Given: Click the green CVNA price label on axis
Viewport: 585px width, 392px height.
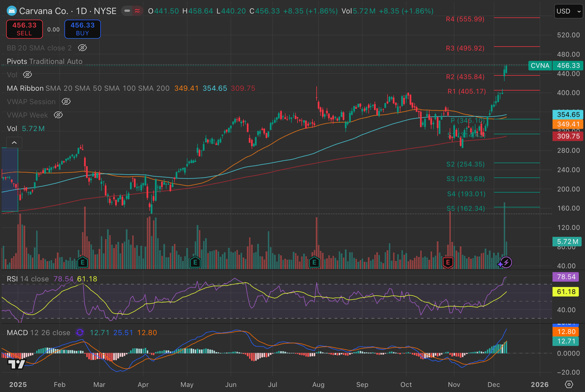Looking at the screenshot, I should 540,65.
